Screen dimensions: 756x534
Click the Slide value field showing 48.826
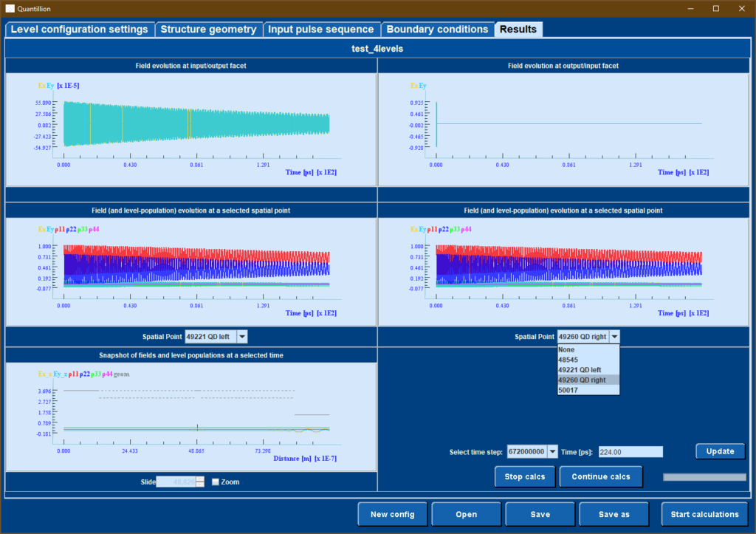(x=176, y=482)
